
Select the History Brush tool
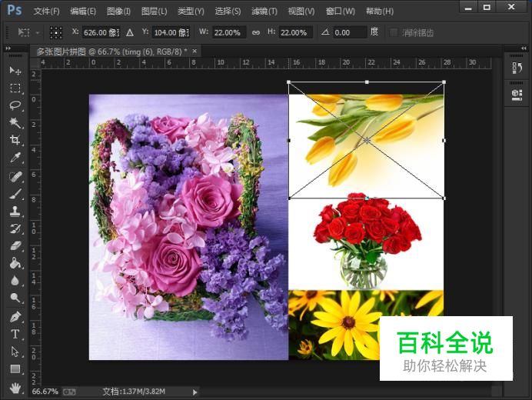pos(15,228)
